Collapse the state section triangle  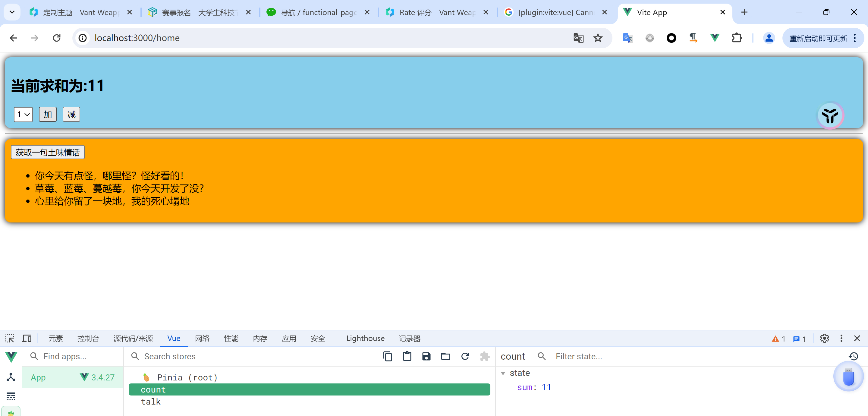(x=503, y=373)
